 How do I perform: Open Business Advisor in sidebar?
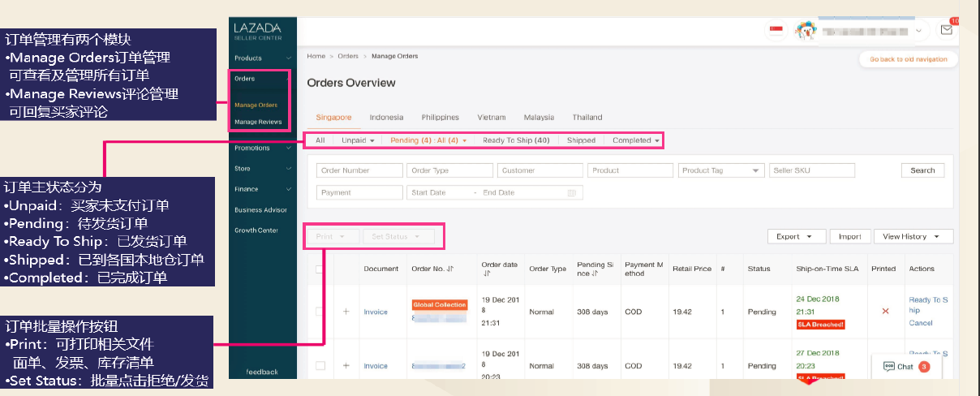(x=260, y=209)
